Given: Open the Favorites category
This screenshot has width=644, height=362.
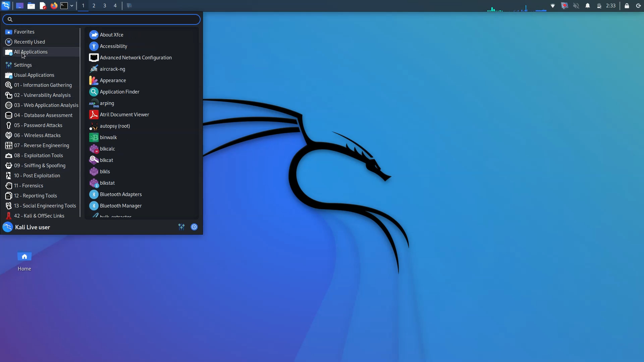Looking at the screenshot, I should tap(41, 32).
